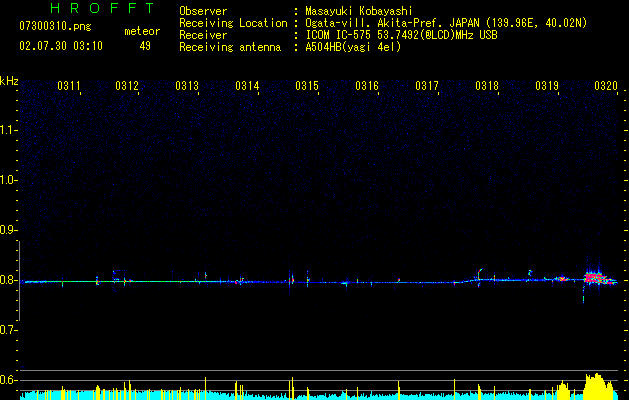Click the 1.1 kHz axis label
Viewport: 629px width, 400px height.
click(9, 130)
